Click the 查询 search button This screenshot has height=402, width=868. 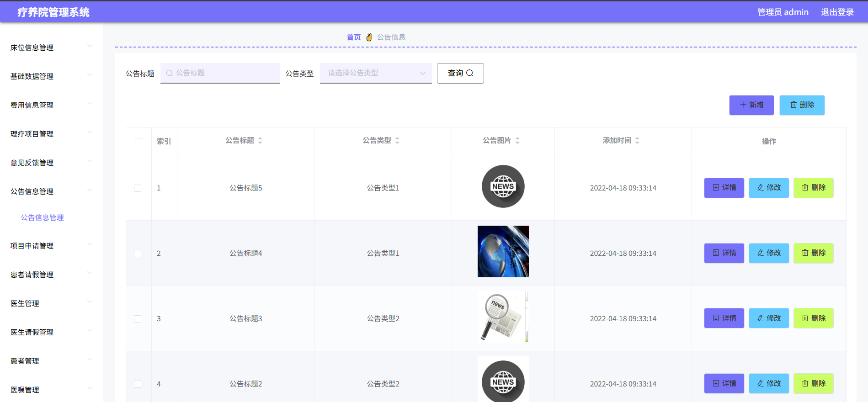click(x=460, y=73)
